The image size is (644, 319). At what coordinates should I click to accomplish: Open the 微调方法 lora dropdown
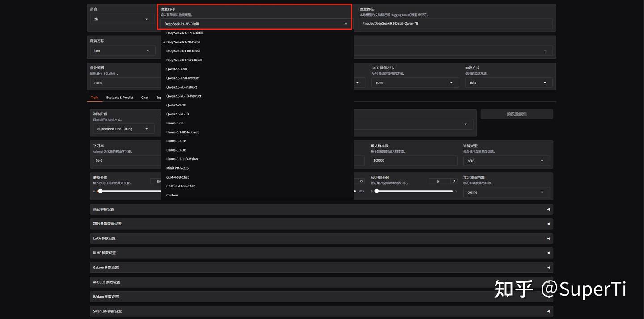(123, 51)
